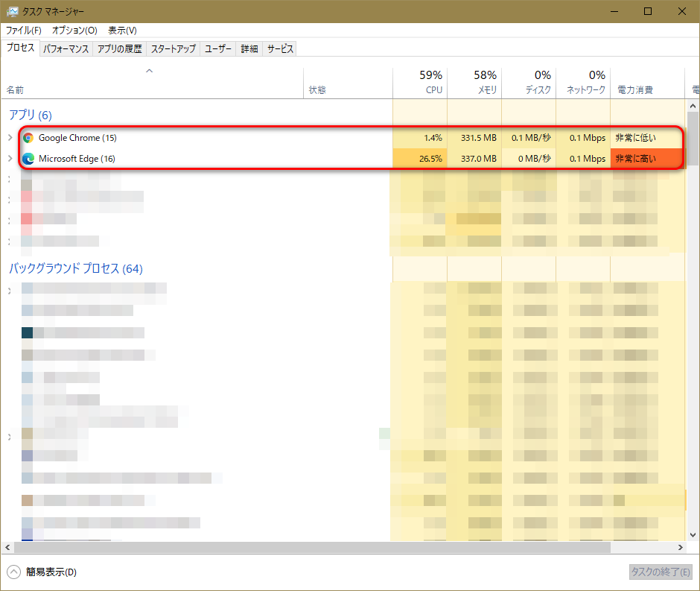Expand the Google Chrome process group
700x591 pixels.
(x=10, y=138)
